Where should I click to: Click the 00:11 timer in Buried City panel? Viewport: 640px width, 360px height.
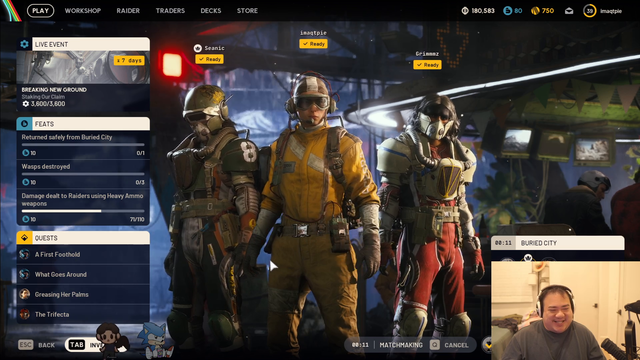[503, 243]
